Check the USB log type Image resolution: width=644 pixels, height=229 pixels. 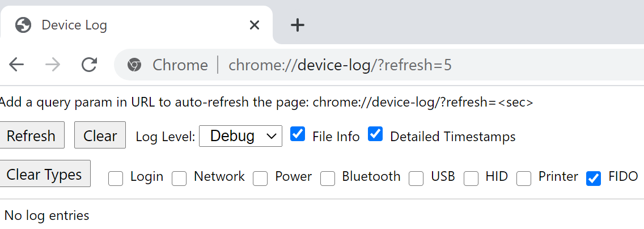pos(416,179)
